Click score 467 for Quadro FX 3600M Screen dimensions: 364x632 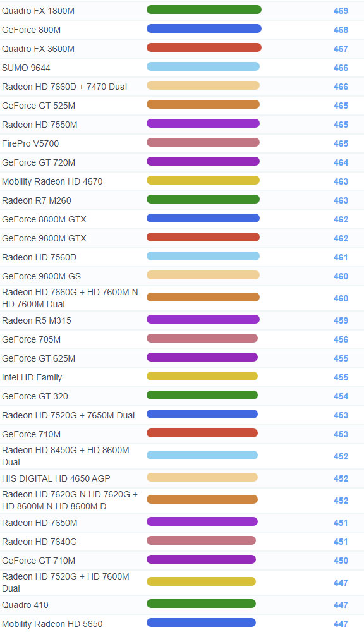click(x=341, y=49)
